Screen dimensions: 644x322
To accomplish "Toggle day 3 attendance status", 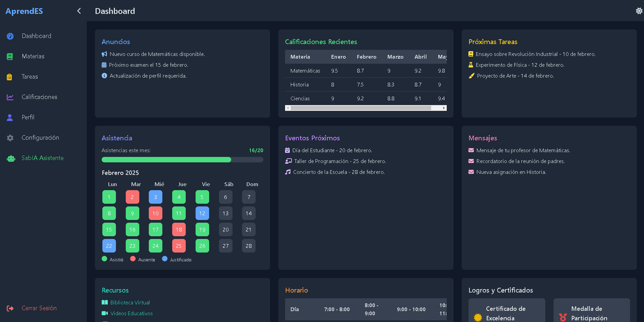I will [155, 197].
